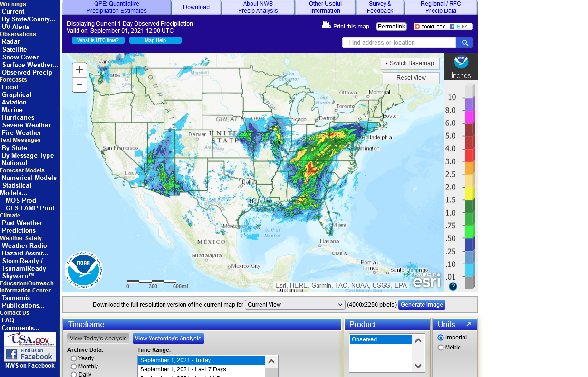Image resolution: width=588 pixels, height=377 pixels.
Task: Open the Current View download dropdown
Action: 295,305
